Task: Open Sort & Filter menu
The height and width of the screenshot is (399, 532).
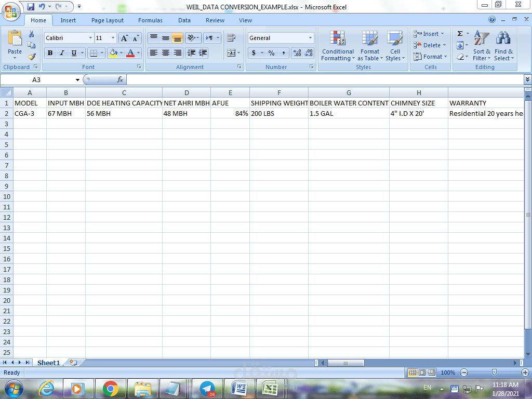Action: pos(482,46)
